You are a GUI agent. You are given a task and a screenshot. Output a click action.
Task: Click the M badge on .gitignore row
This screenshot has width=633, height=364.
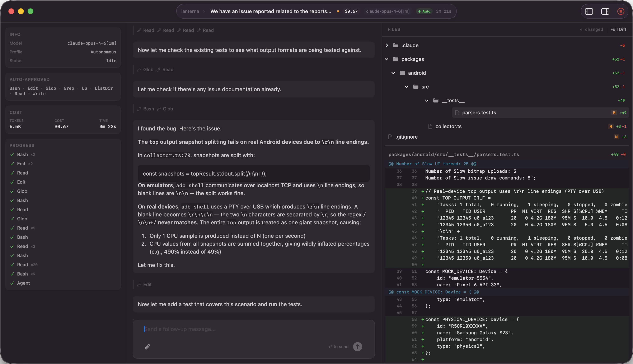[616, 137]
